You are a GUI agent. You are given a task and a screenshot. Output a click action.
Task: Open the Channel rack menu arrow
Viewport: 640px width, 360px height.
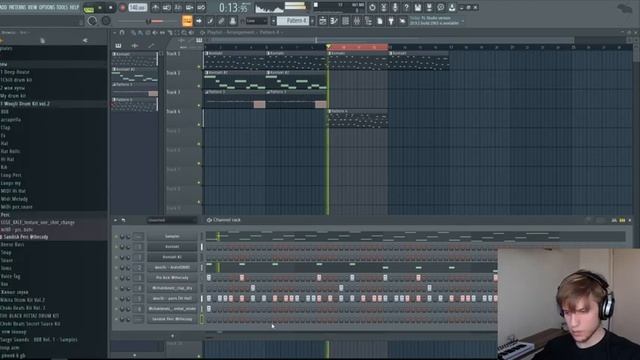116,220
